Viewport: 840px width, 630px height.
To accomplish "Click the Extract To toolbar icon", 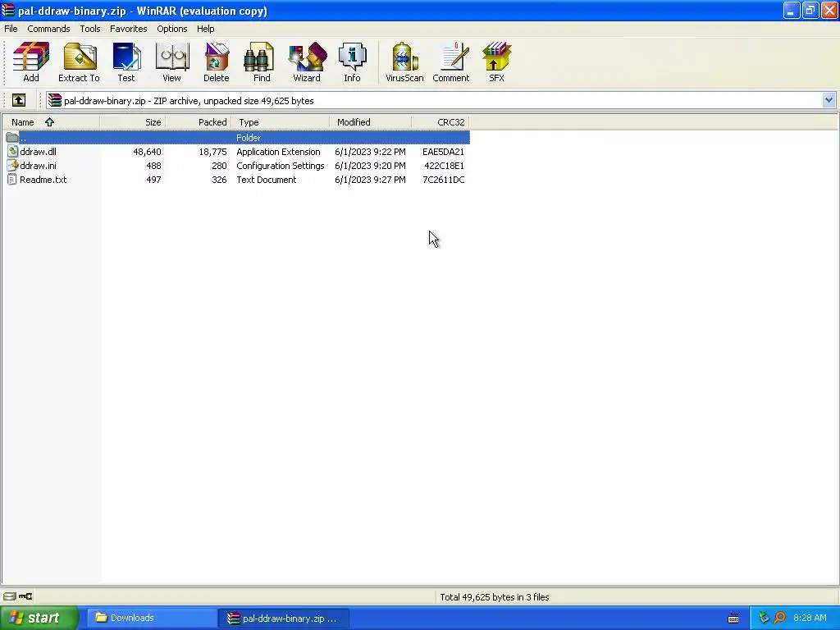I will click(x=79, y=62).
